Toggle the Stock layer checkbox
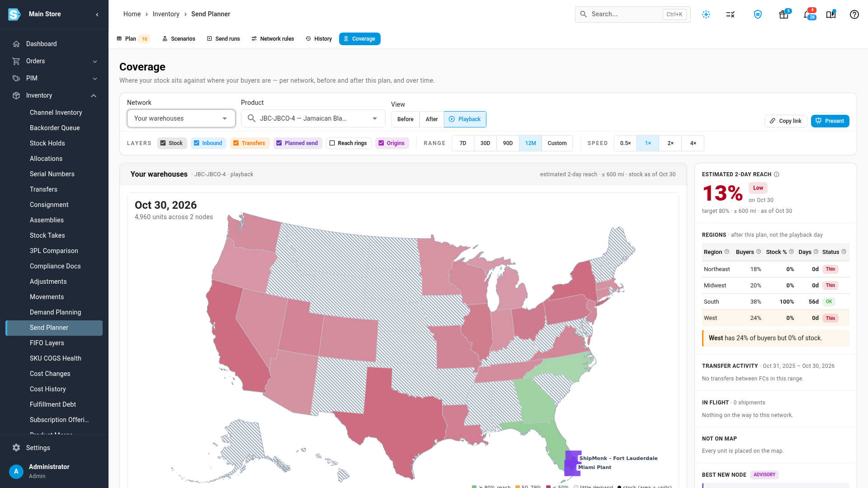Screen dimensions: 868x488 pyautogui.click(x=163, y=143)
